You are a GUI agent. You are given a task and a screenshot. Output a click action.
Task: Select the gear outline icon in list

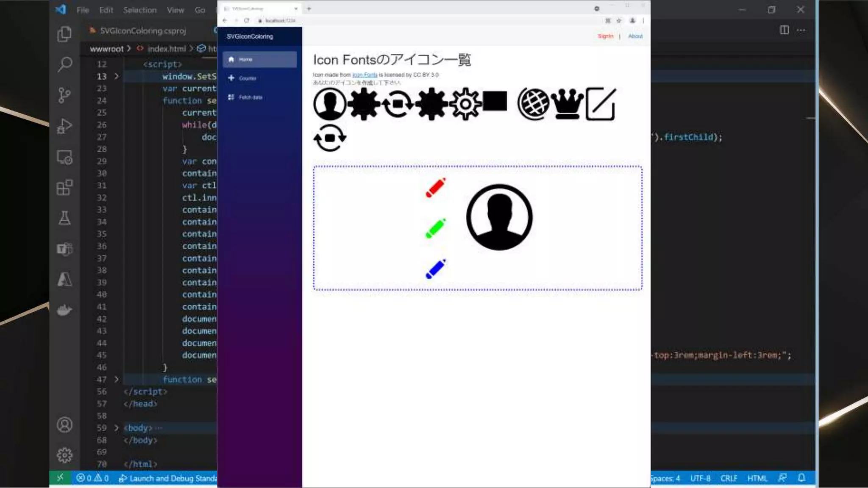coord(465,104)
